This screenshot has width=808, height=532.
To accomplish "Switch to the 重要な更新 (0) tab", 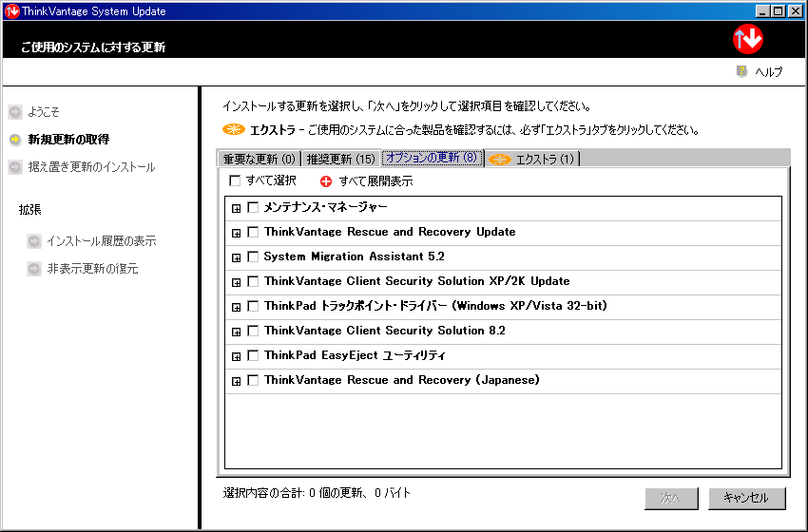I will [x=260, y=160].
